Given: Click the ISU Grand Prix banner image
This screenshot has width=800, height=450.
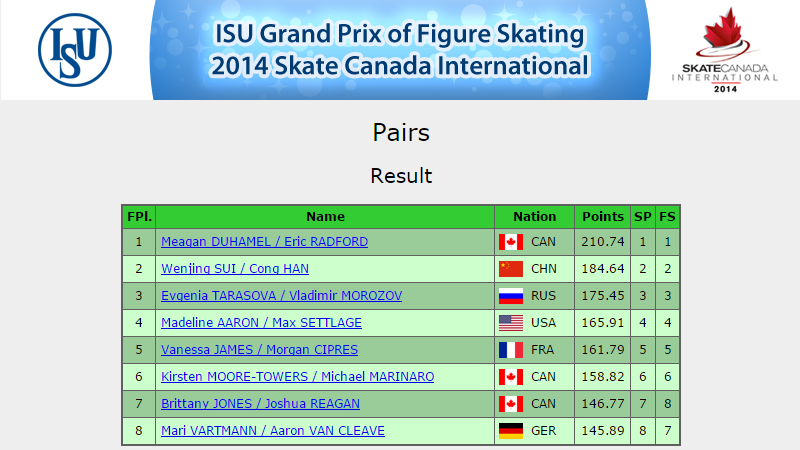Looking at the screenshot, I should [x=399, y=50].
